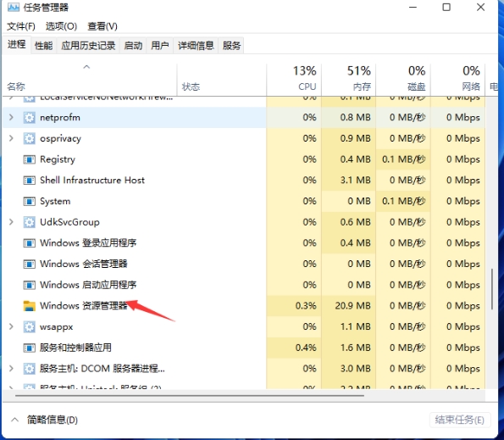Viewport: 504px width, 440px height.
Task: Click the 结束任务 button
Action: [460, 420]
